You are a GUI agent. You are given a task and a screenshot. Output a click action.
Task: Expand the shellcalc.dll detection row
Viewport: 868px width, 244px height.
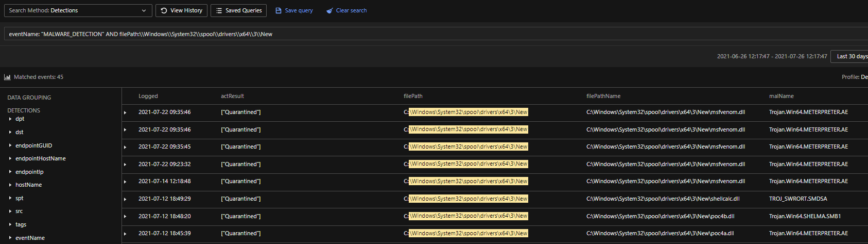coord(125,199)
